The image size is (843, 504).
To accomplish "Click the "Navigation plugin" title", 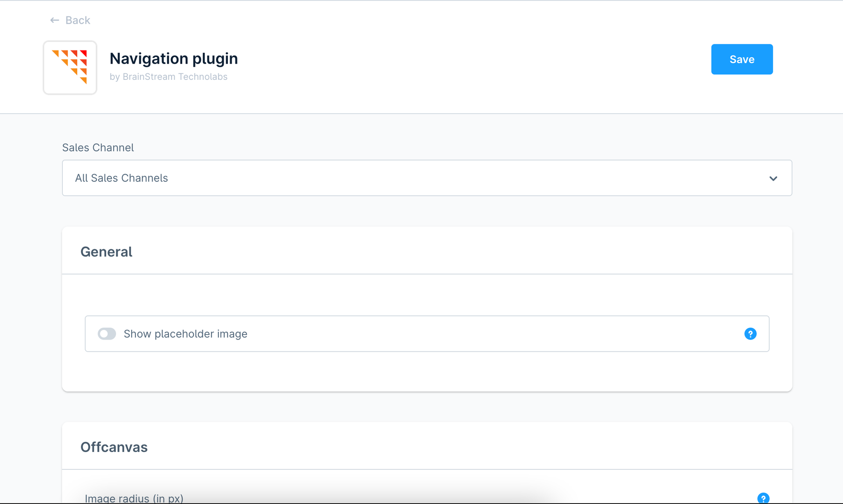I will 173,58.
